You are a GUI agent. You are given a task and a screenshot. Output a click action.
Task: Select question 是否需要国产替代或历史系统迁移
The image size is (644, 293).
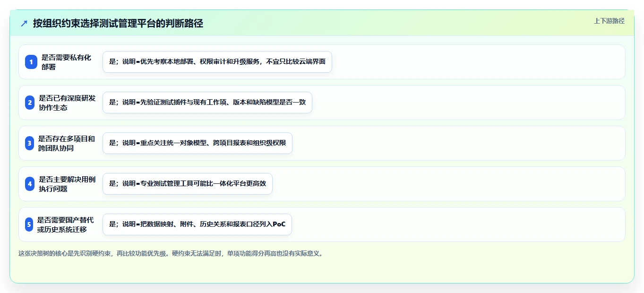(x=66, y=224)
